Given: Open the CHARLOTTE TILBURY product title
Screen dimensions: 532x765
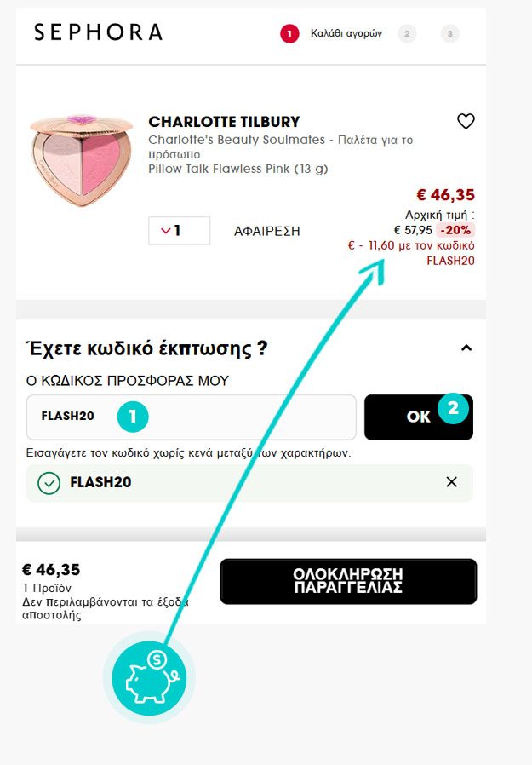Looking at the screenshot, I should point(224,122).
